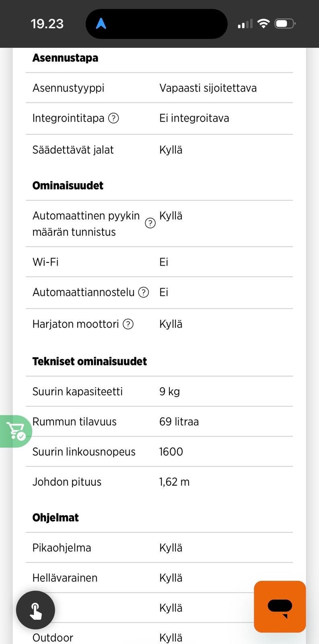Image resolution: width=319 pixels, height=644 pixels.
Task: Collapse the Ohjelmat section
Action: pos(55,517)
